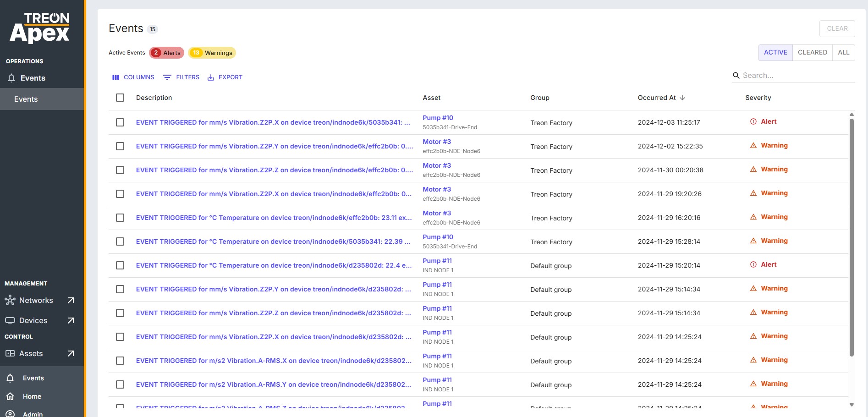Check the Motor #3 Vibration.Z2P.Z event row
Screen dimensions: 868x417
point(120,170)
